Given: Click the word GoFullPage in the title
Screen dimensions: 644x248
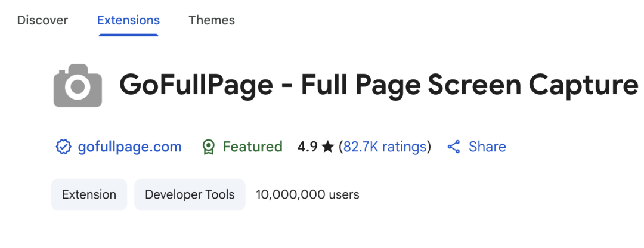Looking at the screenshot, I should [197, 85].
